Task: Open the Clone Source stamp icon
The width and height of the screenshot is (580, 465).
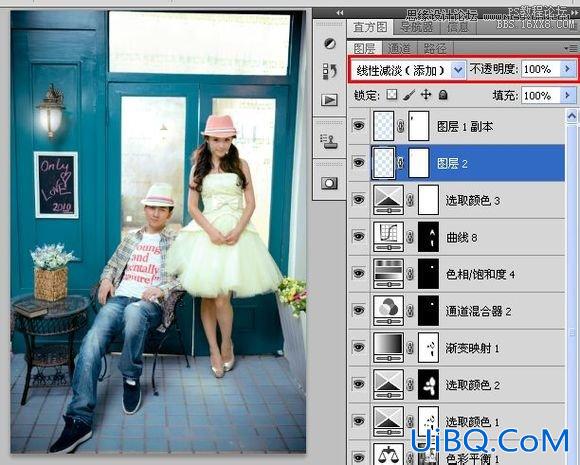Action: 329,142
